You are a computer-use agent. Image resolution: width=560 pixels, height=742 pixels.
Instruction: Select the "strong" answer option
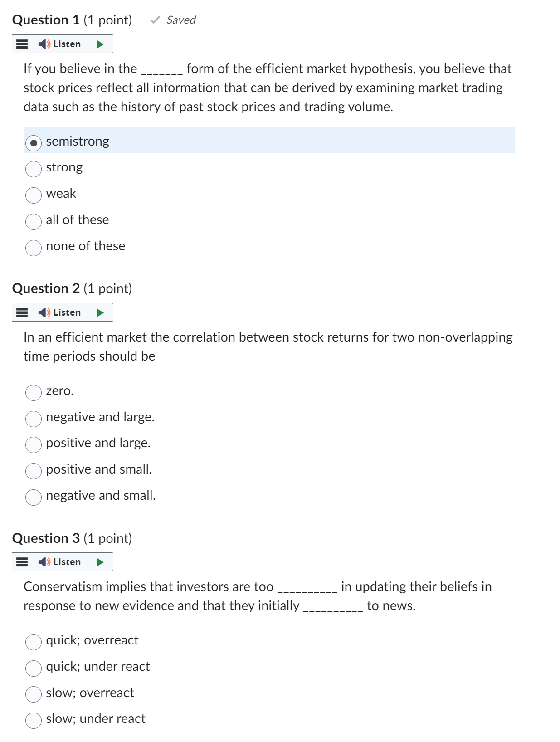click(33, 168)
